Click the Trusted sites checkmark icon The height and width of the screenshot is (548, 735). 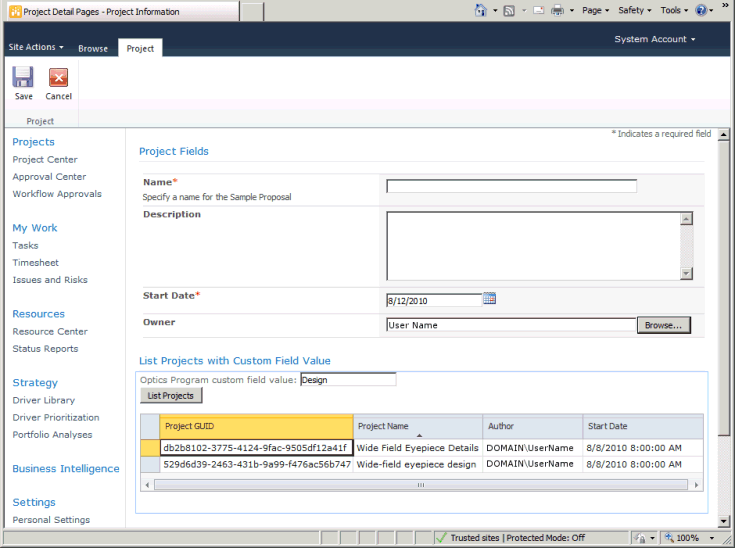[x=441, y=538]
